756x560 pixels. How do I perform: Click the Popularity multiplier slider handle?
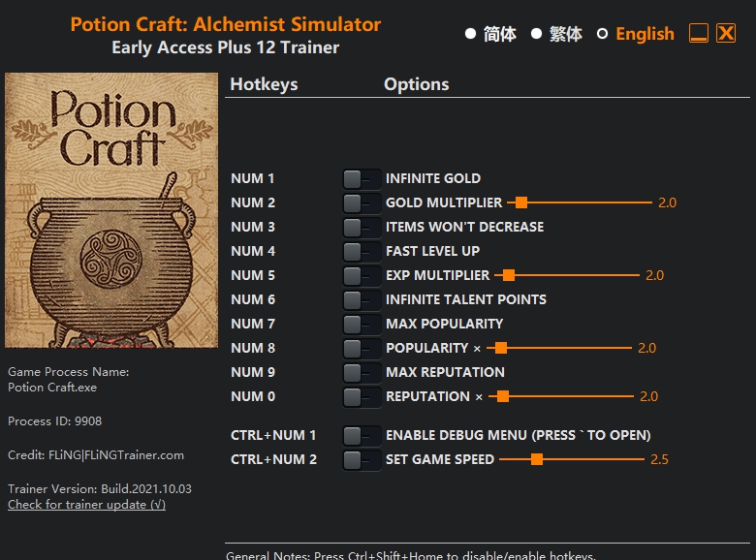(x=501, y=348)
